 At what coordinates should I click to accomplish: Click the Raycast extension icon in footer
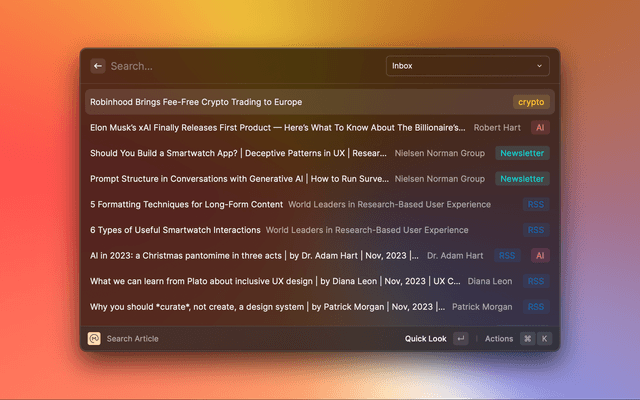click(x=94, y=339)
